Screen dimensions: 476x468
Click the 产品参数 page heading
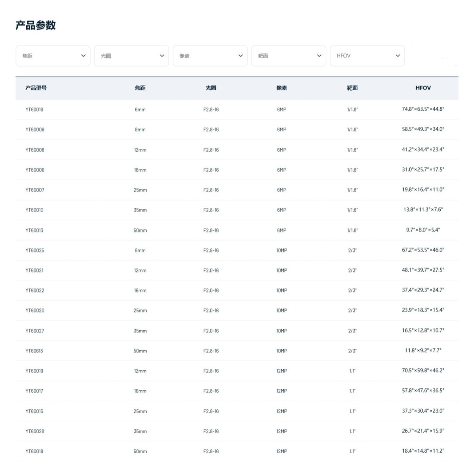36,26
